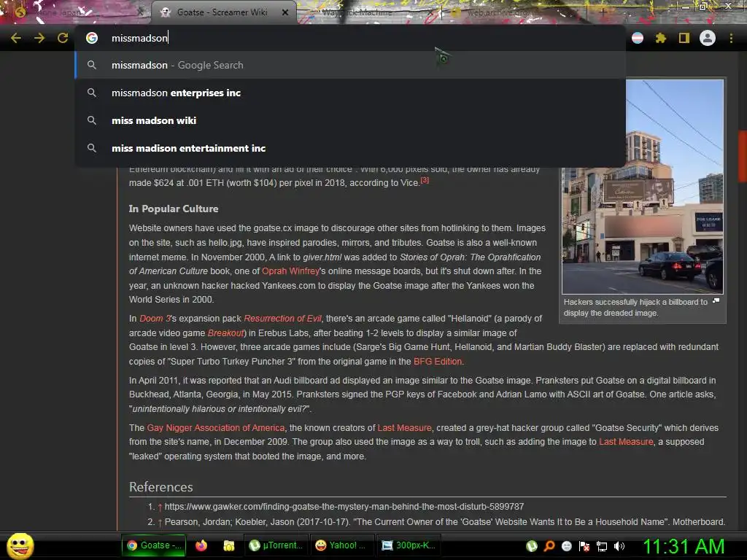Jump back from reference 1 up-arrow
The width and height of the screenshot is (747, 560).
tap(160, 507)
